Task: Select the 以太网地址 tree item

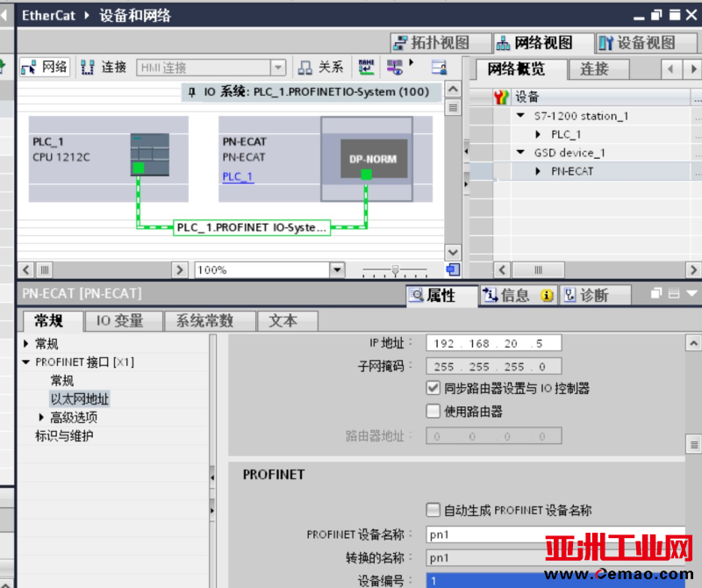Action: [x=80, y=398]
